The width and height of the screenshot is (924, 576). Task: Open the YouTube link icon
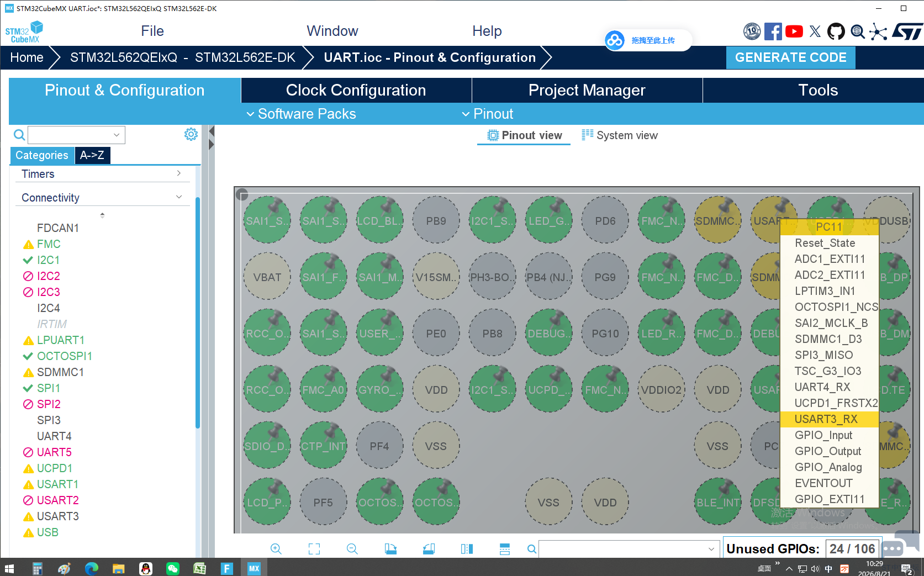click(x=794, y=31)
